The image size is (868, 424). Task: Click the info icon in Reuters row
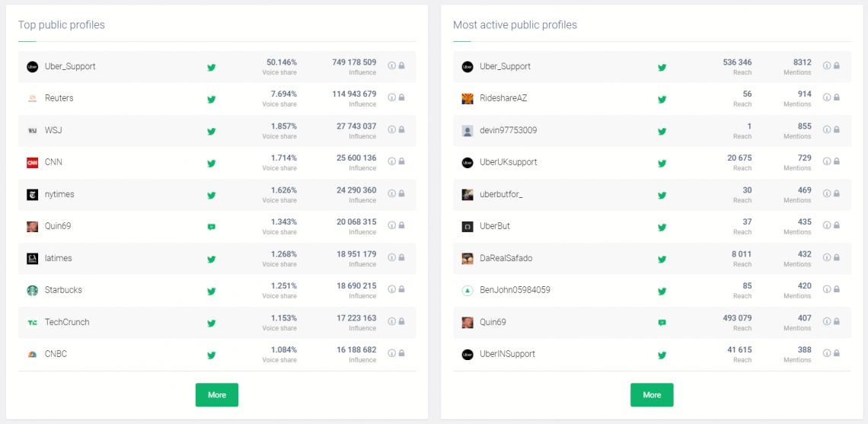(x=391, y=97)
